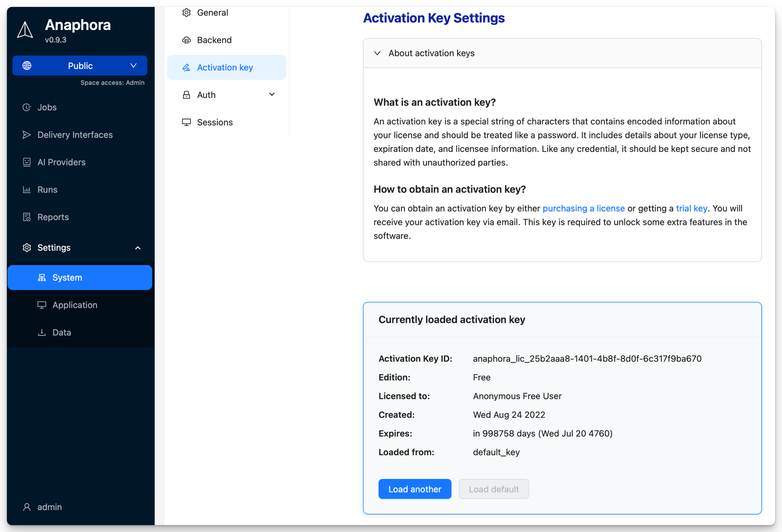Open the Jobs section icon in sidebar
782x532 pixels.
27,107
